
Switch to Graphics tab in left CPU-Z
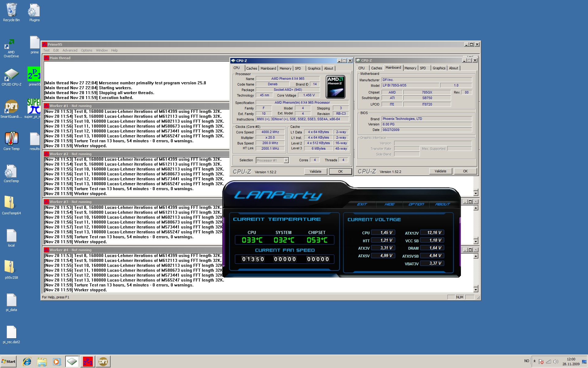[314, 68]
